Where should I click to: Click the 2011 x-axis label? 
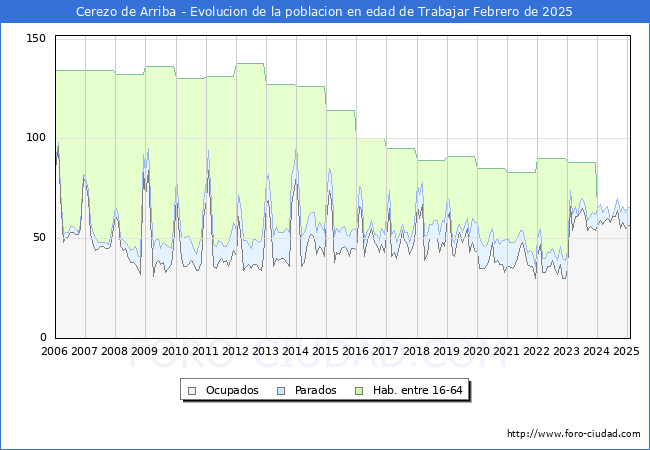[x=205, y=351]
